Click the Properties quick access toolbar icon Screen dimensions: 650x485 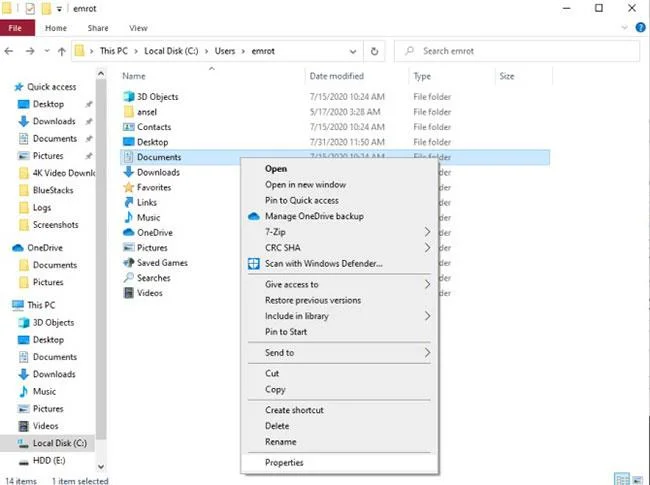click(x=30, y=8)
